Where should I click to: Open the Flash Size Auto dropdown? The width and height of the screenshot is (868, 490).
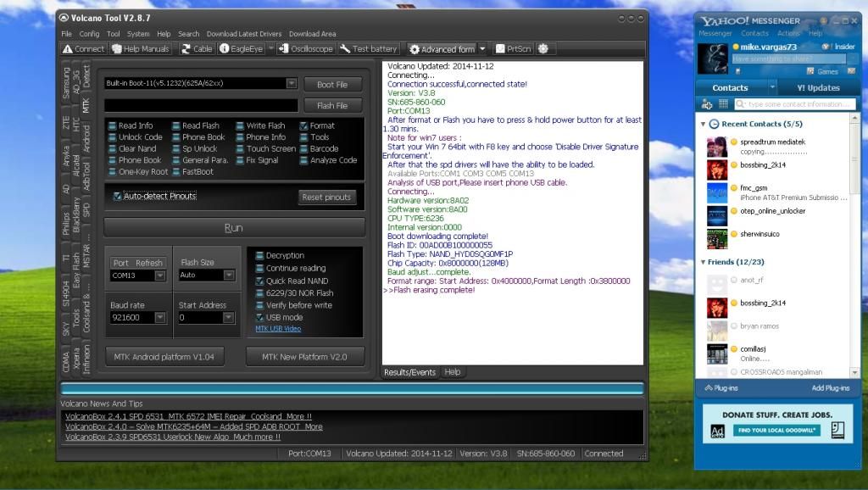pyautogui.click(x=229, y=275)
